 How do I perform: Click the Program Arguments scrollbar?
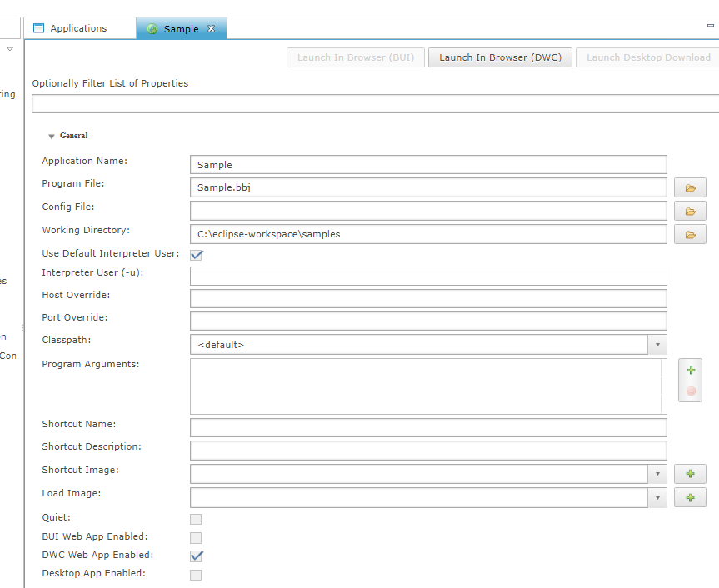pyautogui.click(x=663, y=386)
